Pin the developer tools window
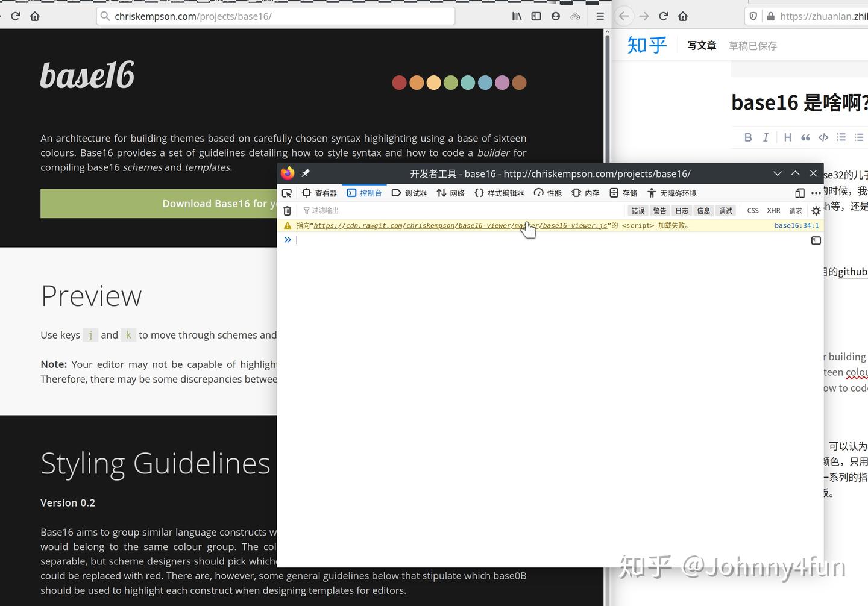The image size is (868, 606). tap(306, 173)
